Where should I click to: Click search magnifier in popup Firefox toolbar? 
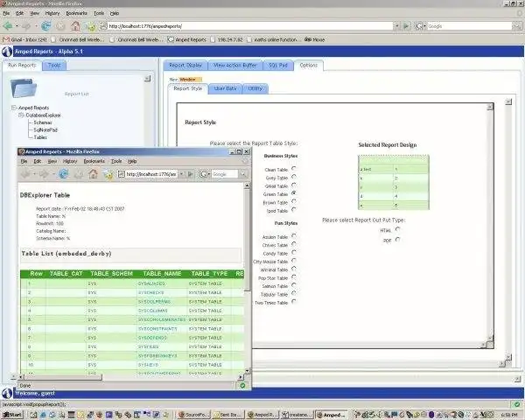click(243, 174)
